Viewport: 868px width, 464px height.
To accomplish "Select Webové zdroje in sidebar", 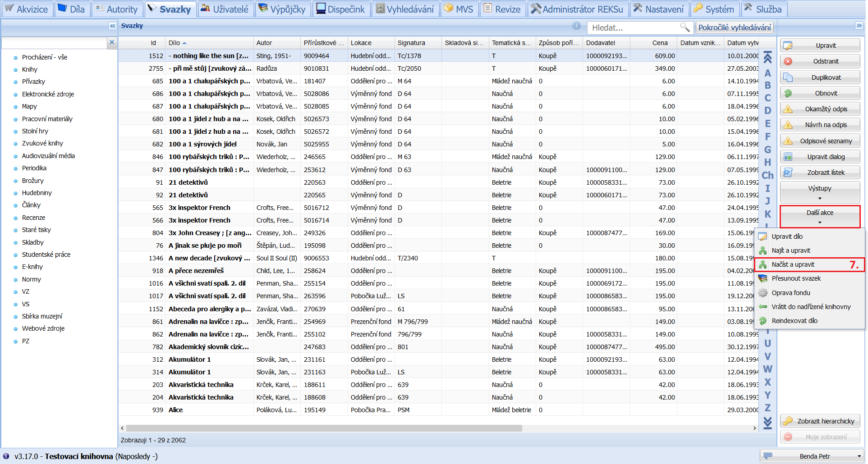I will tap(43, 328).
